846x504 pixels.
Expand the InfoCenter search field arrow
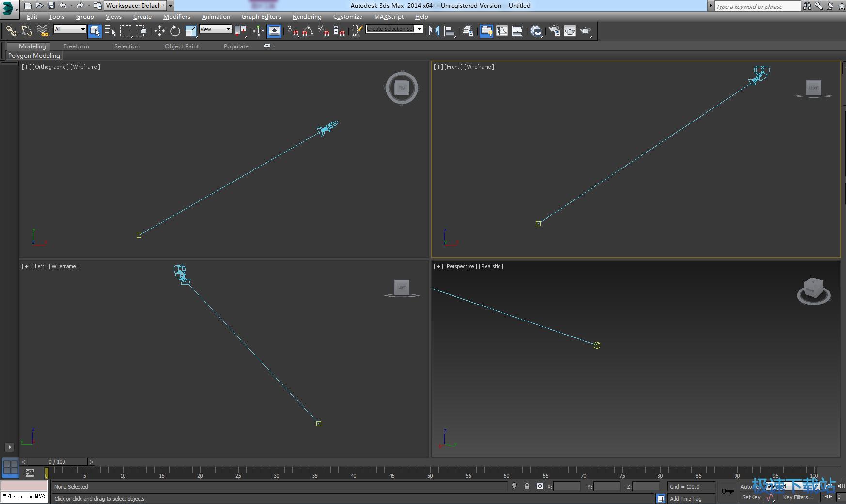(711, 6)
